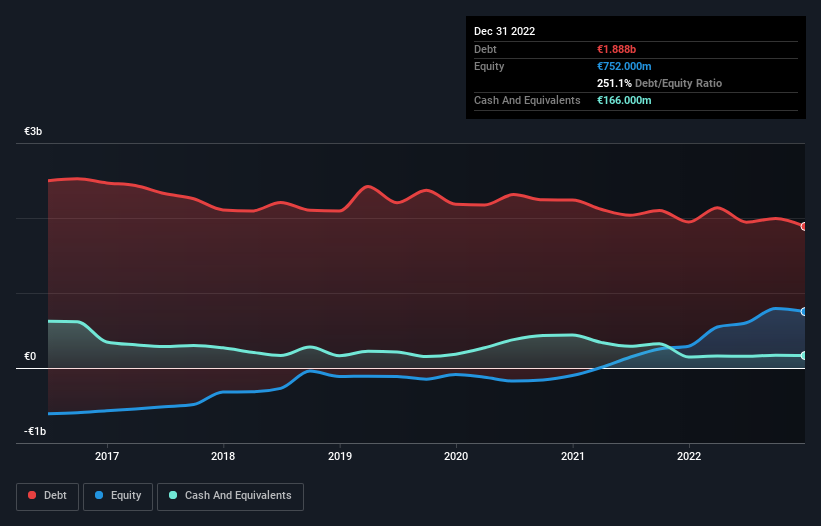821x526 pixels.
Task: Click Cash And Equivalents label in tooltip
Action: coord(527,100)
